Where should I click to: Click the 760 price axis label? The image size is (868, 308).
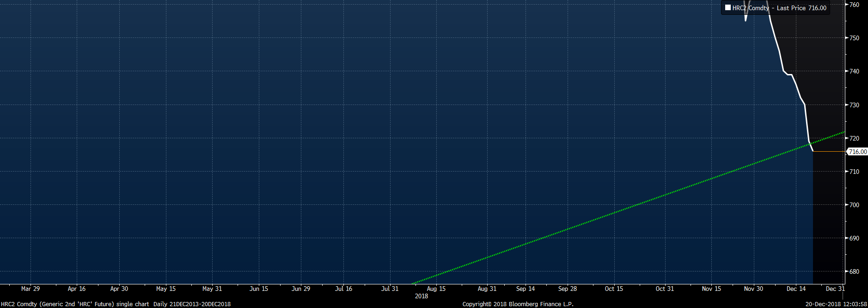coord(854,5)
